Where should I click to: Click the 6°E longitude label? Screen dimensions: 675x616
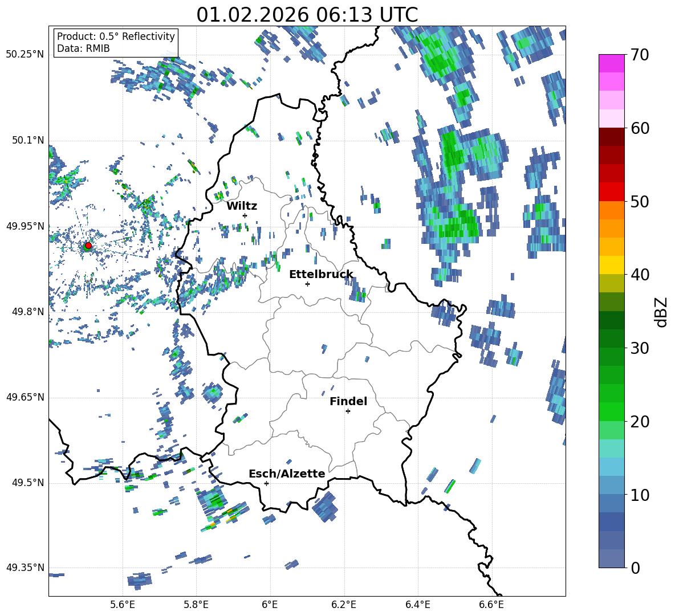pos(270,605)
